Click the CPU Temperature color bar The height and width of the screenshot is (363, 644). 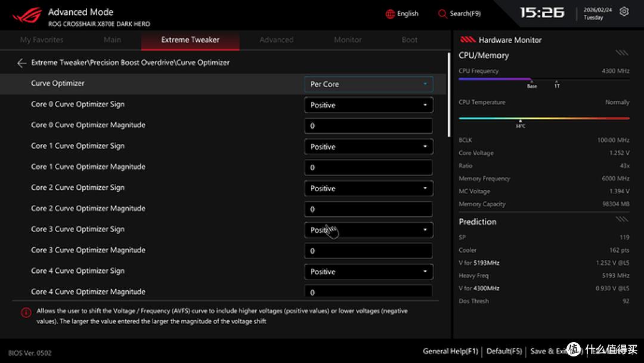tap(544, 118)
